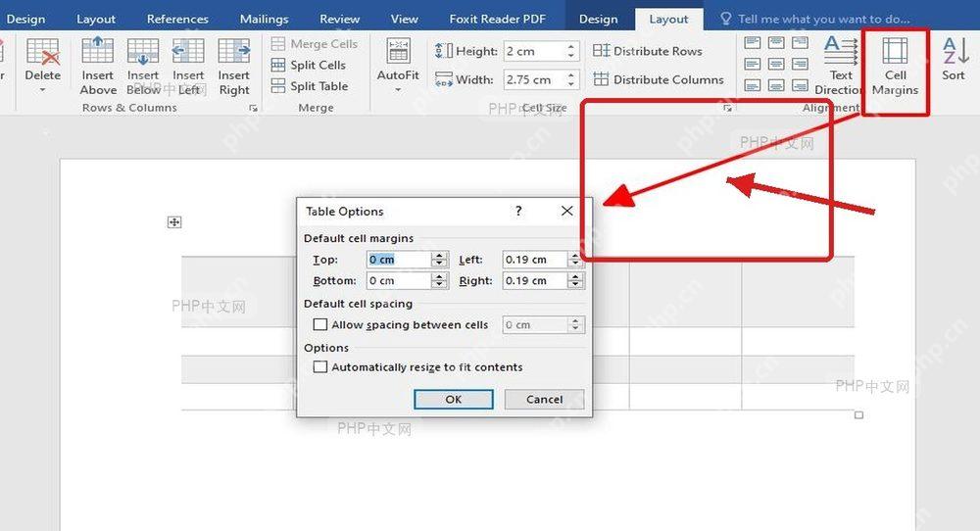This screenshot has width=980, height=531.
Task: Click Text Direction
Action: click(x=841, y=66)
